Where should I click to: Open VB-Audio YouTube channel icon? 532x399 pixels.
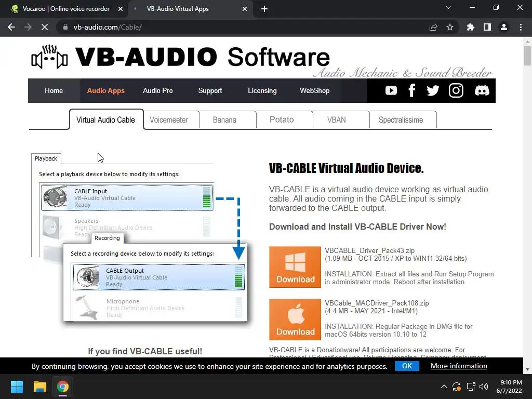(x=391, y=90)
